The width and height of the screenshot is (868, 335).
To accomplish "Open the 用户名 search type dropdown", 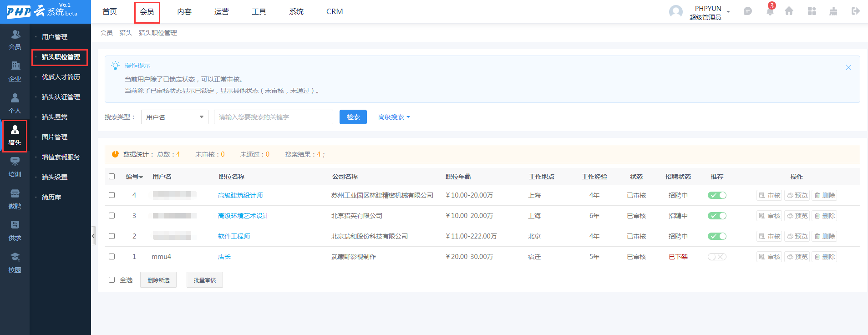I will point(175,117).
